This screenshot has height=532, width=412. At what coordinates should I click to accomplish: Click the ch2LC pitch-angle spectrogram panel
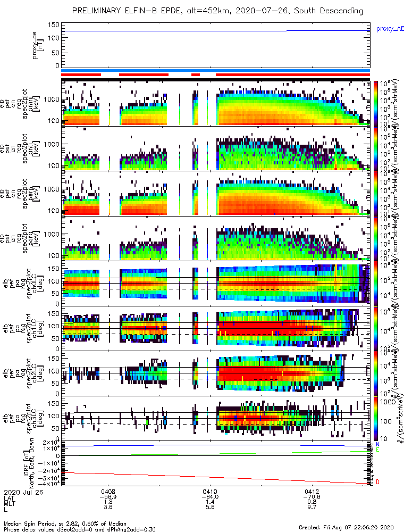pyautogui.click(x=216, y=373)
